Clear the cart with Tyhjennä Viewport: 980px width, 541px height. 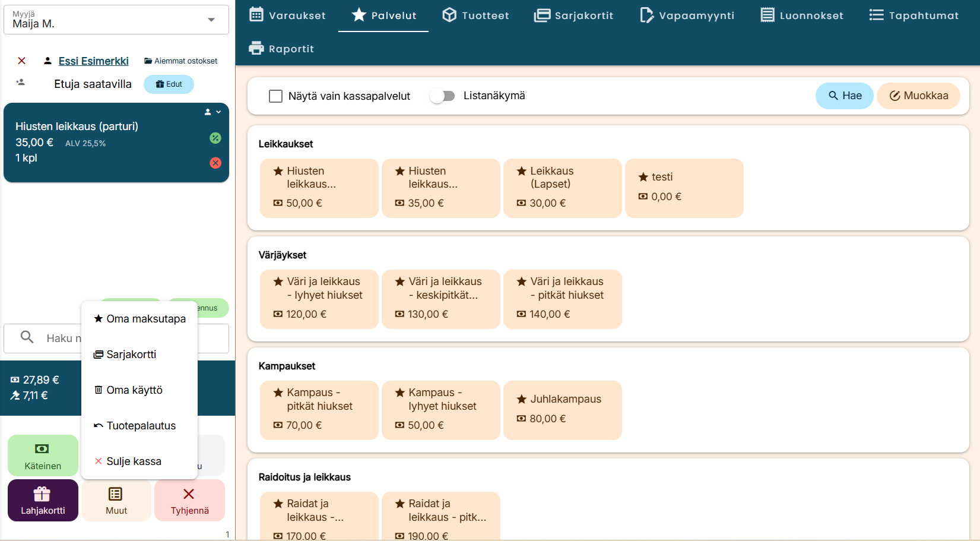pyautogui.click(x=189, y=500)
